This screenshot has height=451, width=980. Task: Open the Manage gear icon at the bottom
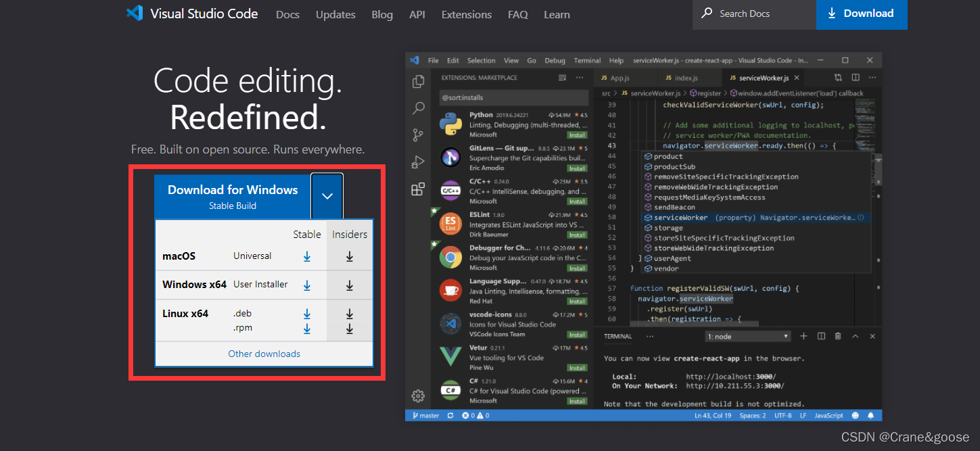pos(418,396)
